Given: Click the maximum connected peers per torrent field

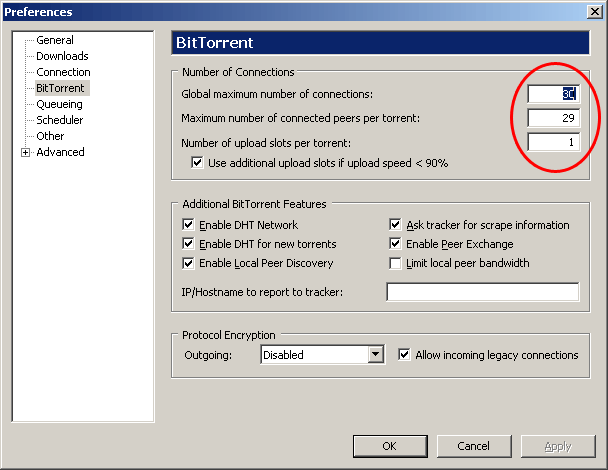Looking at the screenshot, I should pyautogui.click(x=553, y=118).
